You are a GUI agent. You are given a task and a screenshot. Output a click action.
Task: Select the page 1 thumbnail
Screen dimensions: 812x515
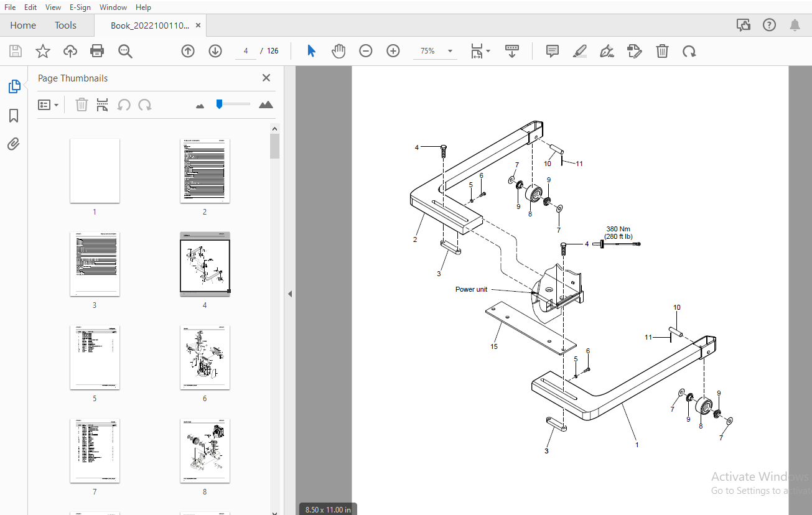(95, 171)
